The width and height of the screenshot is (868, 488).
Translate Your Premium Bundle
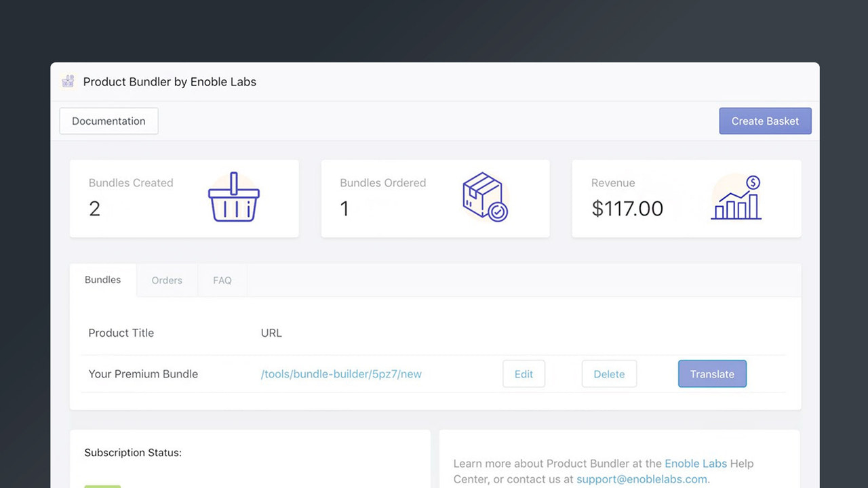712,373
